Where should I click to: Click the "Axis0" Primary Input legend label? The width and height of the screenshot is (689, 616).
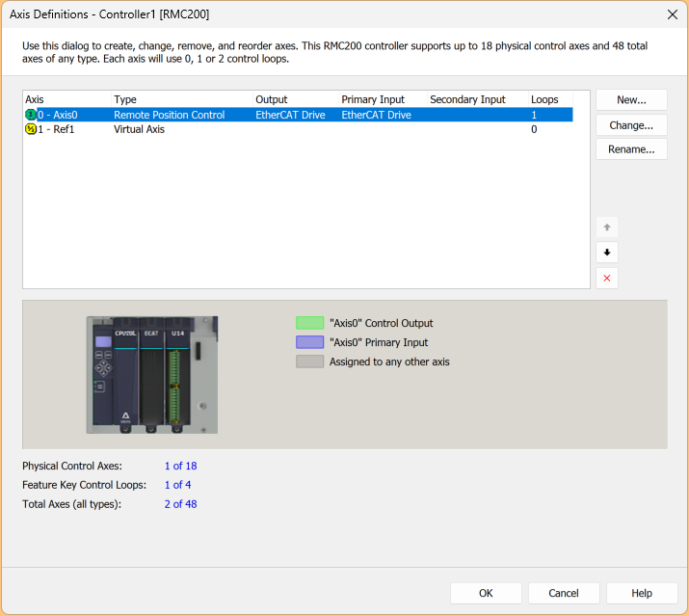click(379, 342)
